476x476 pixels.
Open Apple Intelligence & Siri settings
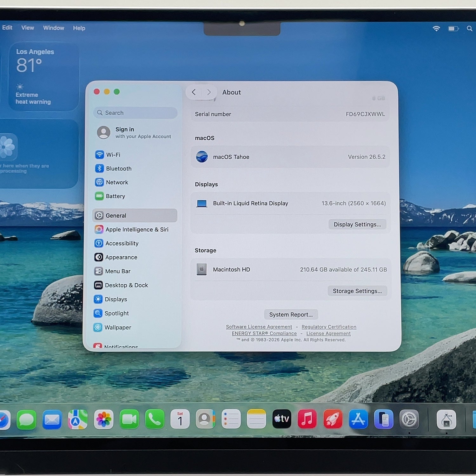pos(135,229)
